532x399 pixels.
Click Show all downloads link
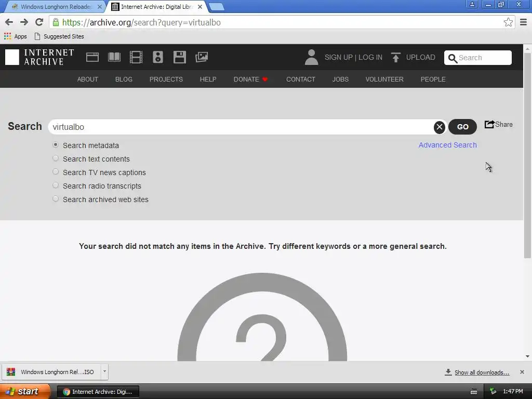(482, 372)
